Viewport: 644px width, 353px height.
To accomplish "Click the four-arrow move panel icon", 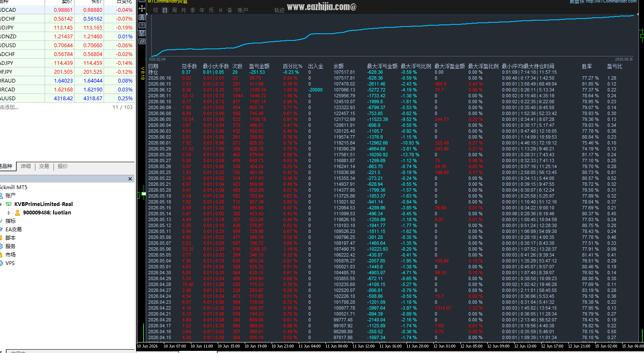I will [142, 8].
